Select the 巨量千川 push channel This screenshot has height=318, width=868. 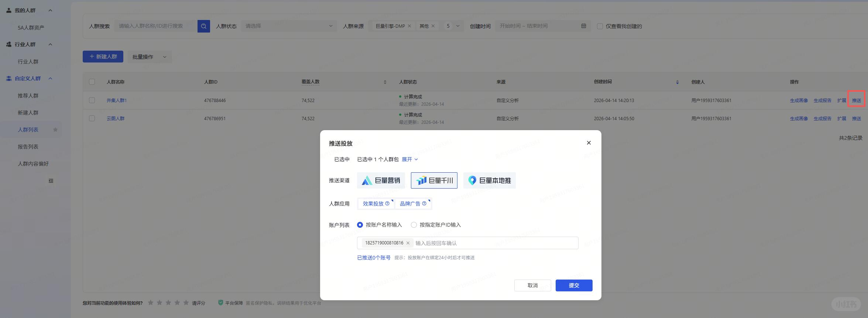434,180
